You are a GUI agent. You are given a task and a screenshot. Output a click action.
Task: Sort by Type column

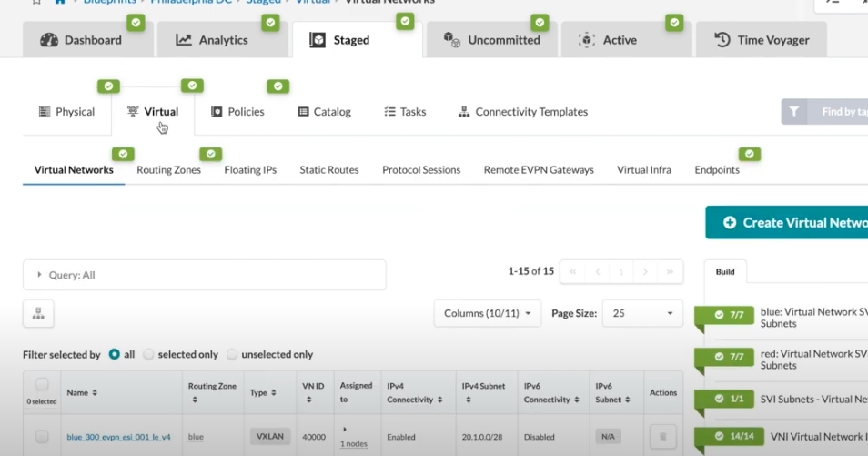263,393
